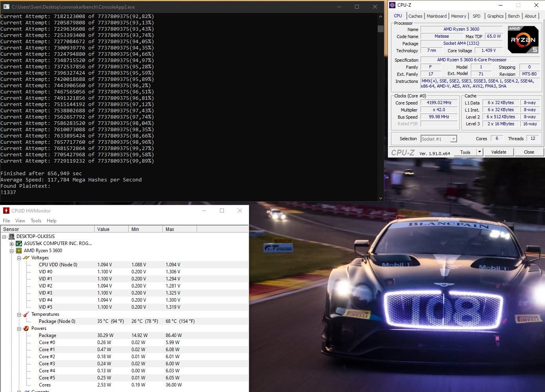
Task: Click the HWMonitor title bar lightning icon
Action: (x=6, y=211)
